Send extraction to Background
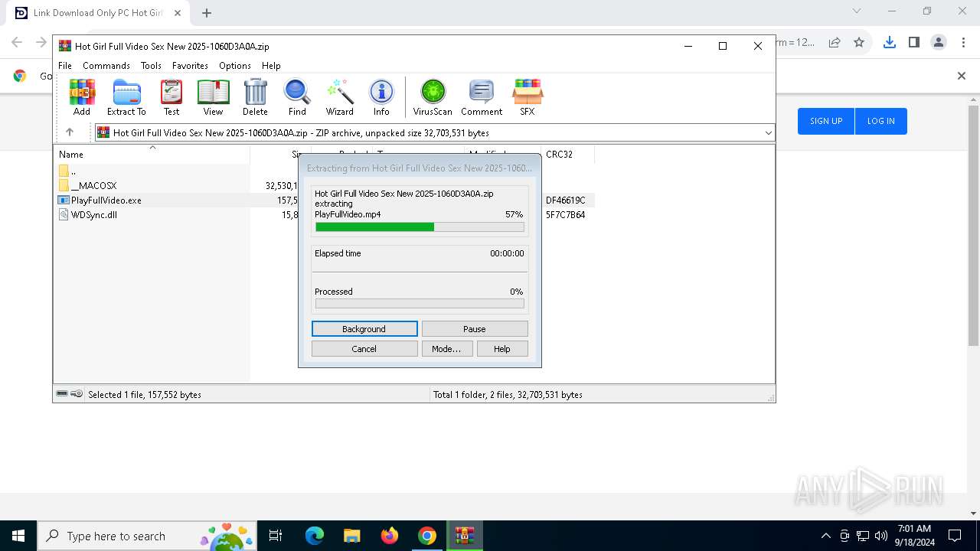 [364, 329]
